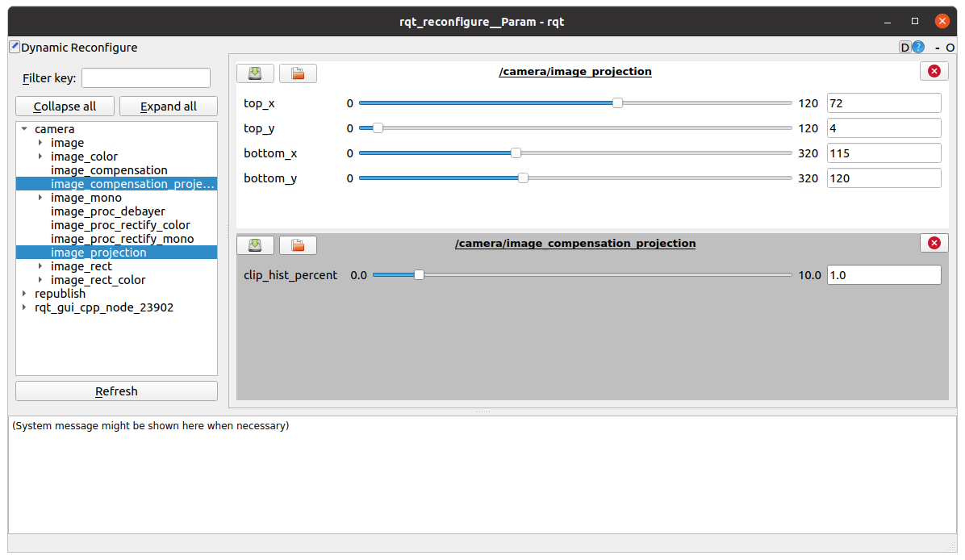Save image_projection configuration to file
Viewport: 965px width, 560px height.
(x=255, y=73)
